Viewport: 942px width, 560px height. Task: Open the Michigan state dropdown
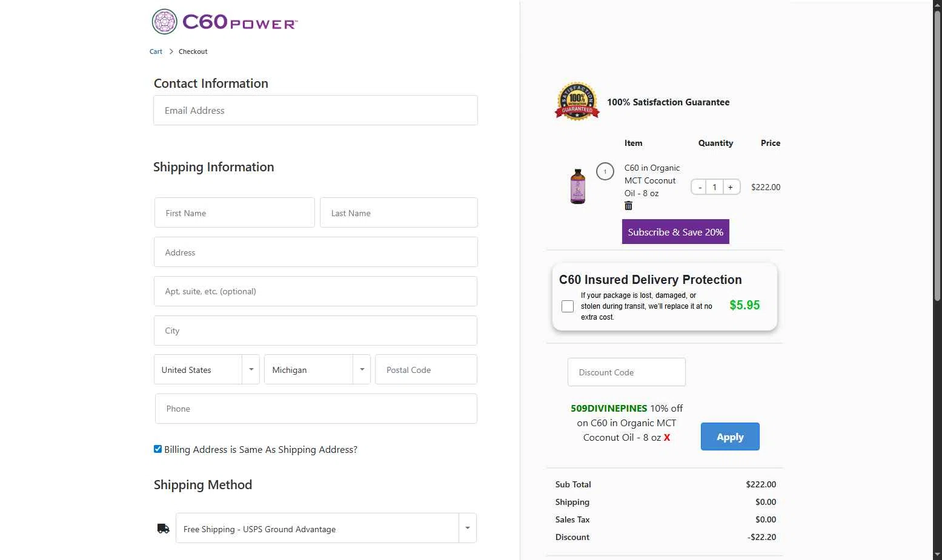pyautogui.click(x=317, y=369)
